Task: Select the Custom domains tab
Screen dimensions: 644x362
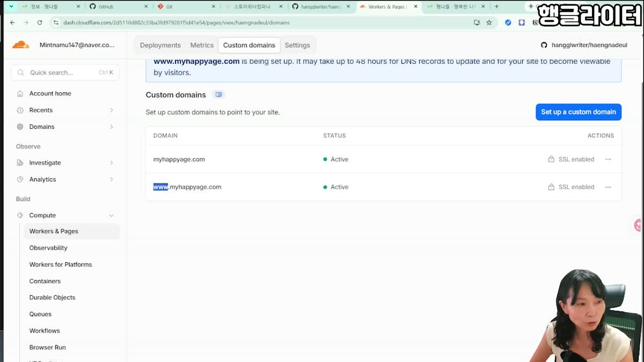Action: [249, 45]
